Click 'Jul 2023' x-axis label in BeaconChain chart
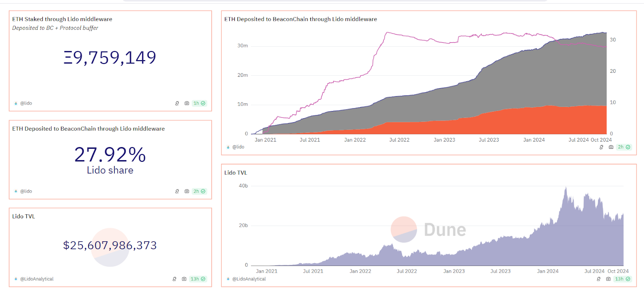The image size is (644, 294). click(x=489, y=140)
